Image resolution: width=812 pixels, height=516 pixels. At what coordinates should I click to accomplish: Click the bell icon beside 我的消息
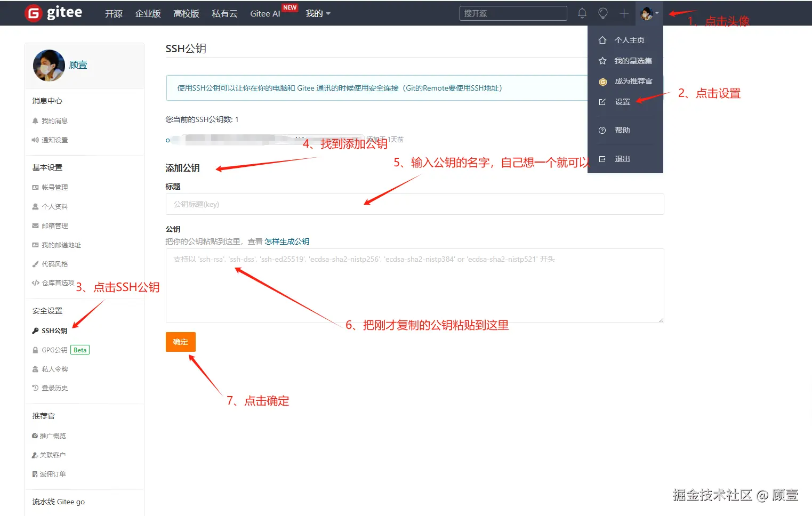click(x=35, y=121)
